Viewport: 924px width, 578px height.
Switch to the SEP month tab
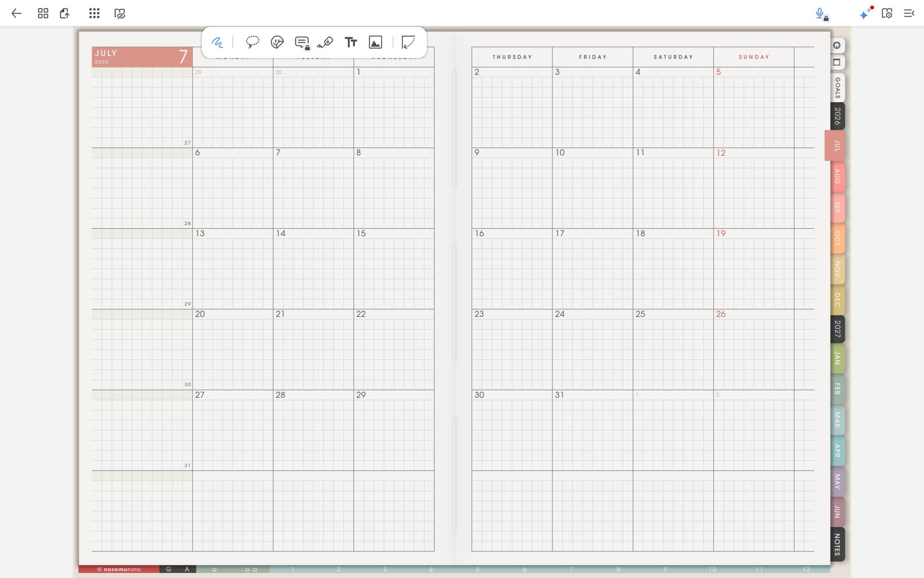click(x=837, y=207)
